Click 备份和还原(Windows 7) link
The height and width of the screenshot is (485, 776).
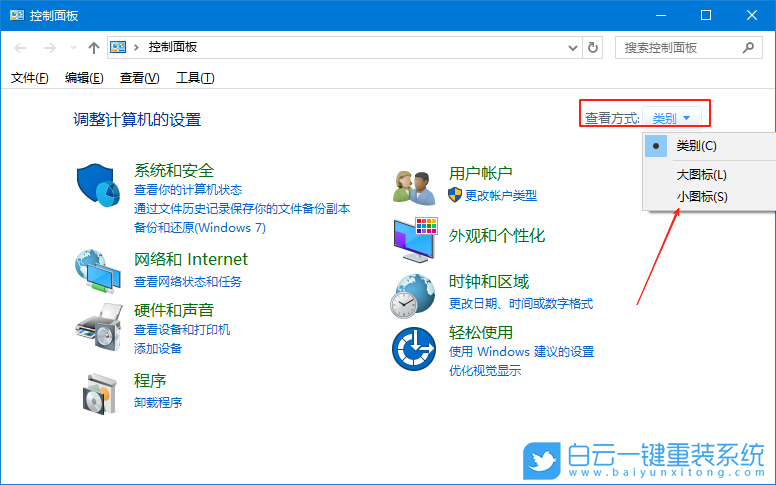click(200, 228)
